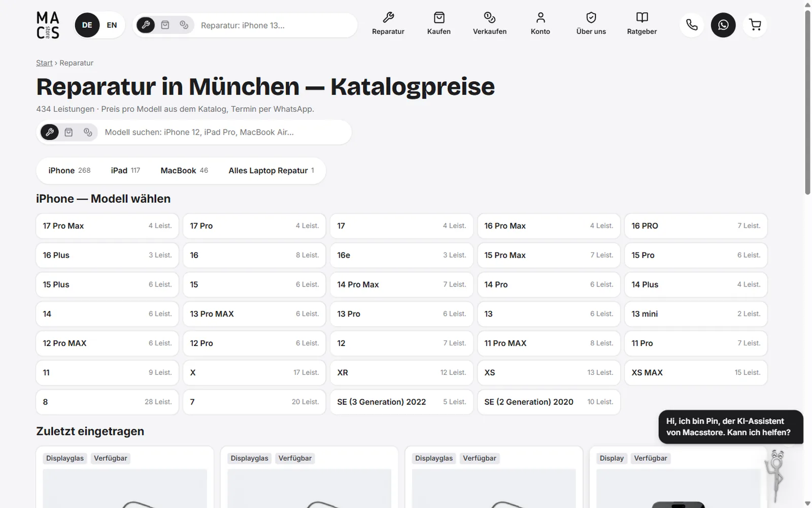
Task: Switch language to EN
Action: [112, 25]
